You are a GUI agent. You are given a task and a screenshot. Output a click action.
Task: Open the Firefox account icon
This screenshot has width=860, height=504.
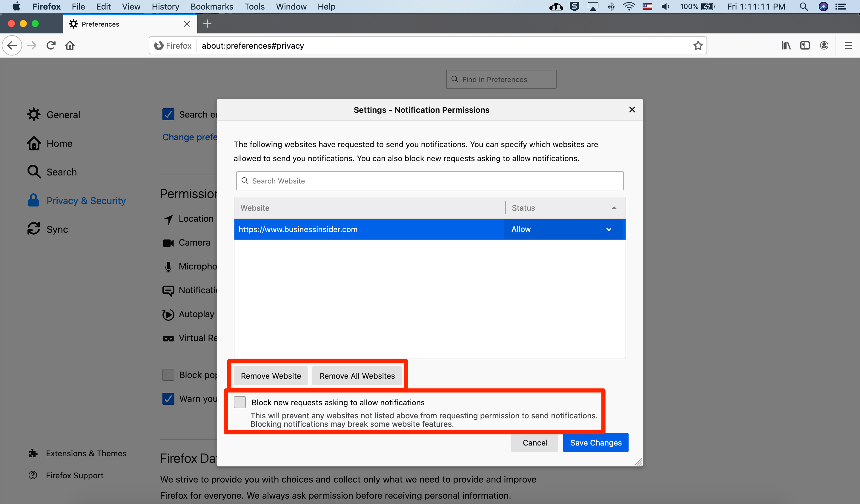[824, 45]
